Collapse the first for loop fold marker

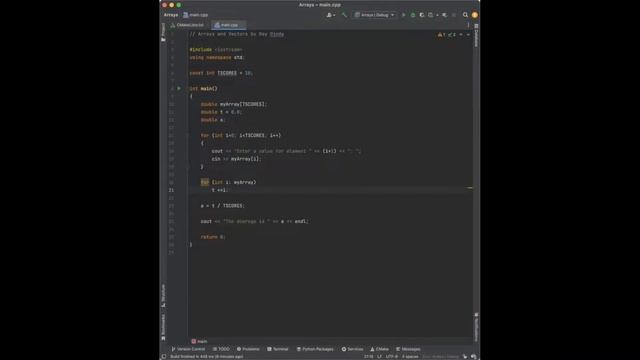(188, 135)
